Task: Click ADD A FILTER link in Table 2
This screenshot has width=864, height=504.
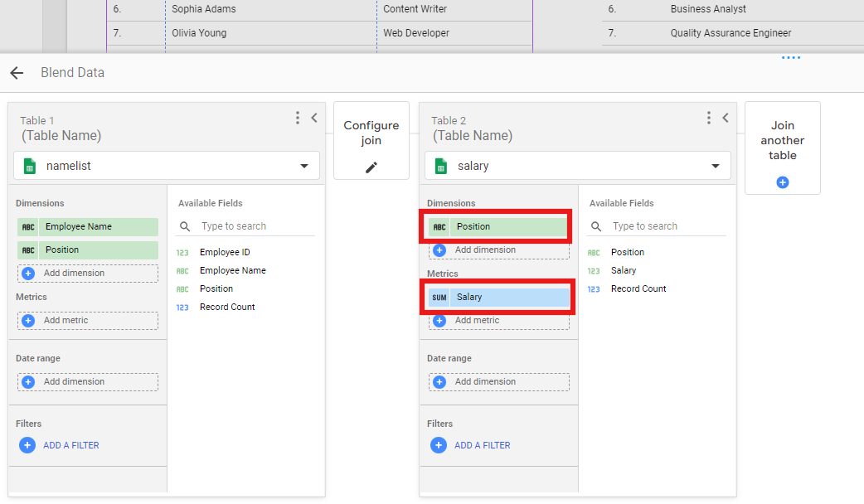Action: [482, 445]
